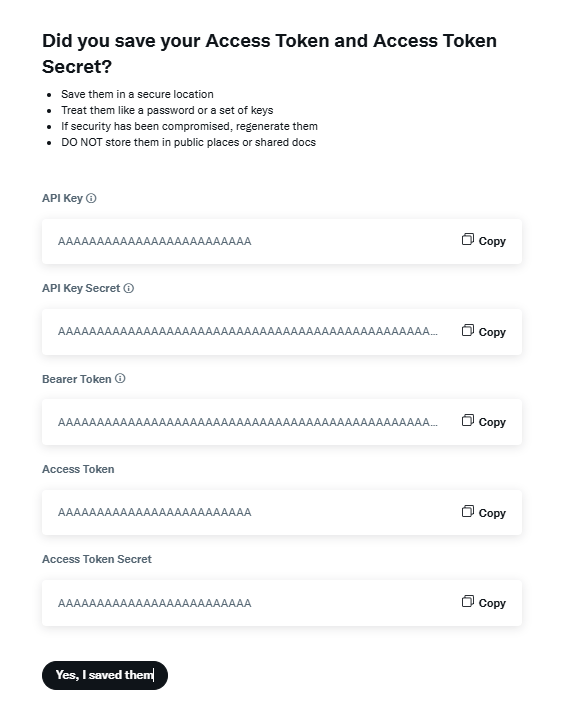Select the truncated API Key Secret value
The width and height of the screenshot is (568, 719).
coord(248,331)
